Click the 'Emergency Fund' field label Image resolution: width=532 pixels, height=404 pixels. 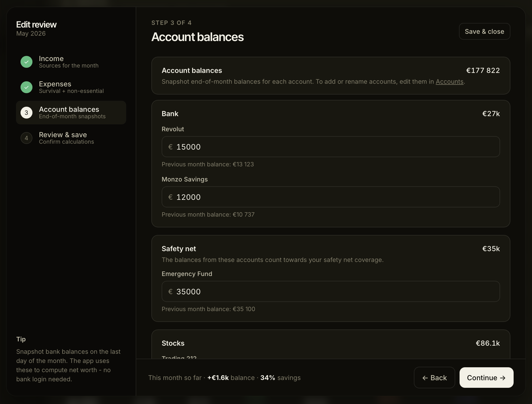[187, 274]
